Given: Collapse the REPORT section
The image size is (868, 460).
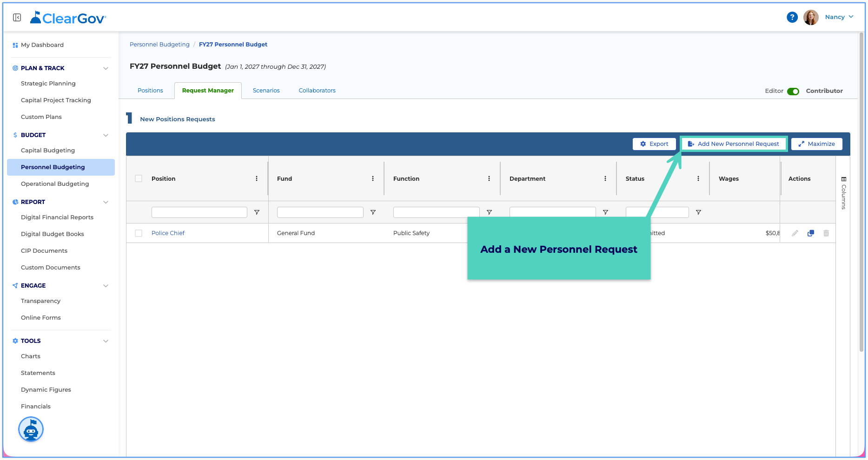Looking at the screenshot, I should tap(106, 202).
